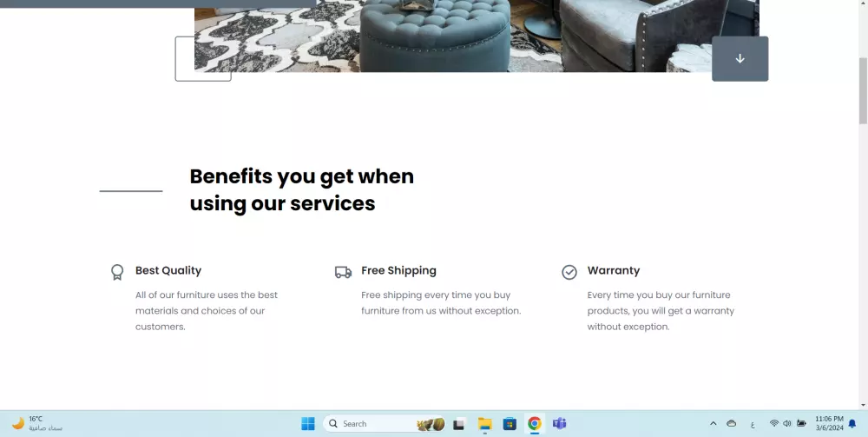The image size is (868, 437).
Task: Open the Windows Start menu
Action: tap(308, 424)
